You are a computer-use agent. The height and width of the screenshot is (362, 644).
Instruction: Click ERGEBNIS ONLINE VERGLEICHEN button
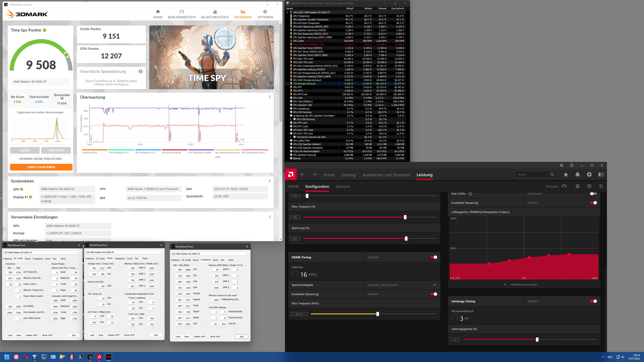coord(40,159)
